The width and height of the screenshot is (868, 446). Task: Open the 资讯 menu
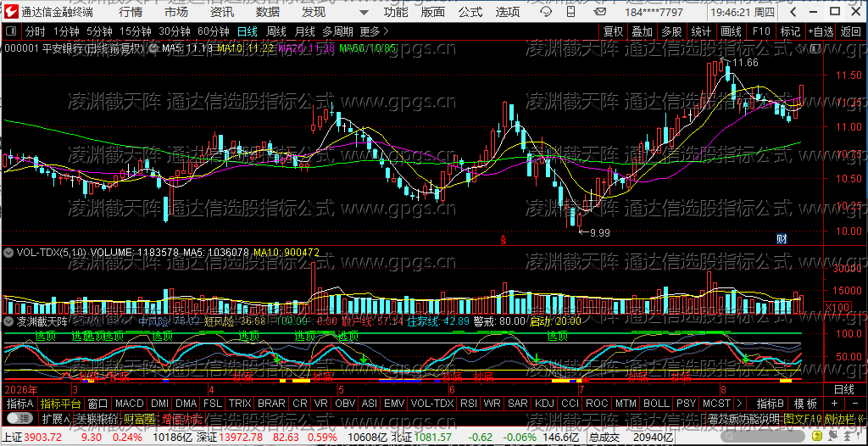[x=222, y=12]
